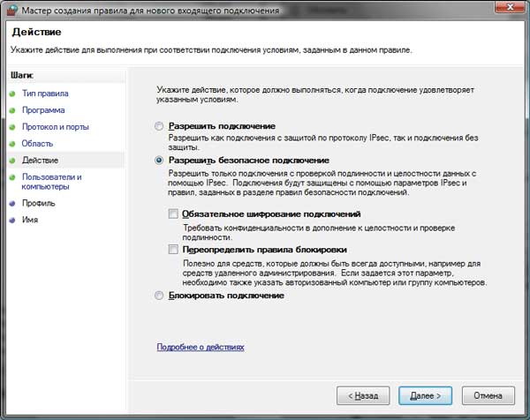Click the blue bullet beside Профиль
530x420 pixels.
[x=12, y=204]
